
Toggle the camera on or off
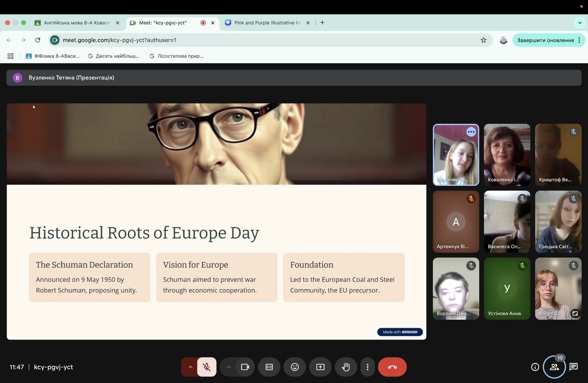click(x=245, y=367)
